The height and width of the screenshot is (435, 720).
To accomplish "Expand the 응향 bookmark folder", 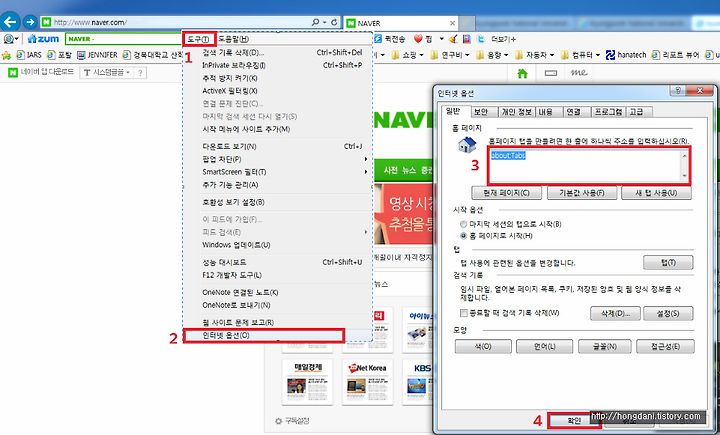I will pos(492,55).
